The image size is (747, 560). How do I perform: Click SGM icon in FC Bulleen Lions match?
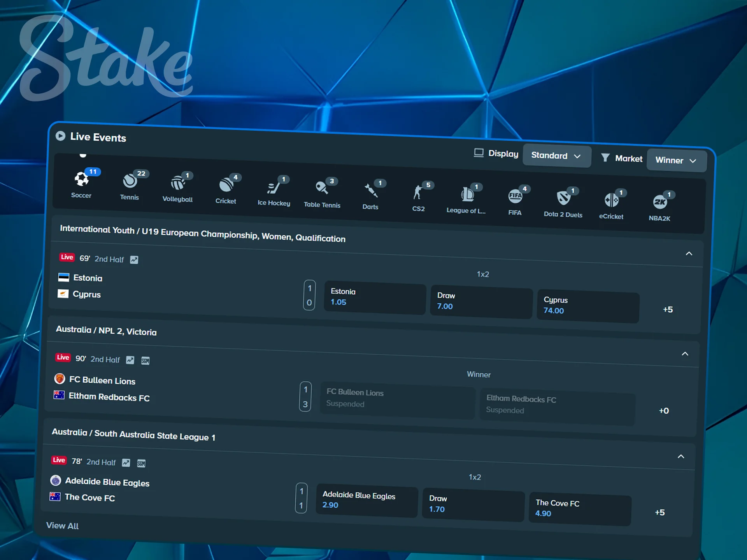tap(146, 361)
